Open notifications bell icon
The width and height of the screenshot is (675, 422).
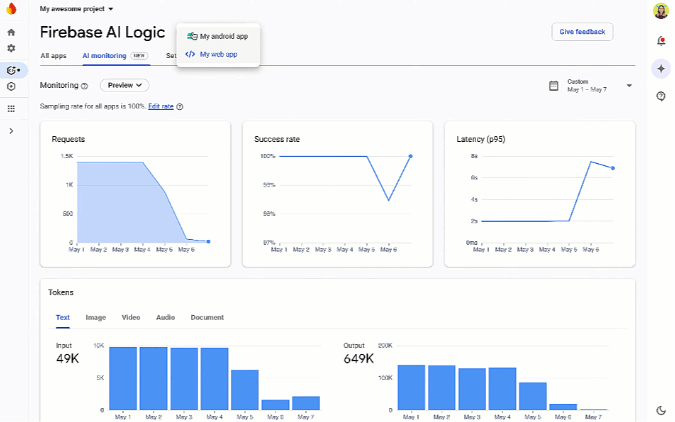pos(661,41)
